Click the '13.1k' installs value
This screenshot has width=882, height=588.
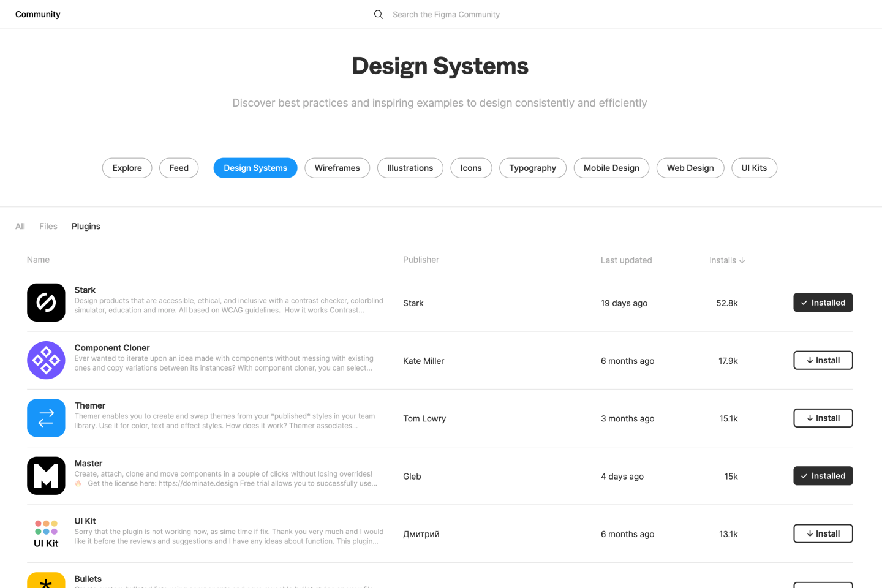[728, 534]
